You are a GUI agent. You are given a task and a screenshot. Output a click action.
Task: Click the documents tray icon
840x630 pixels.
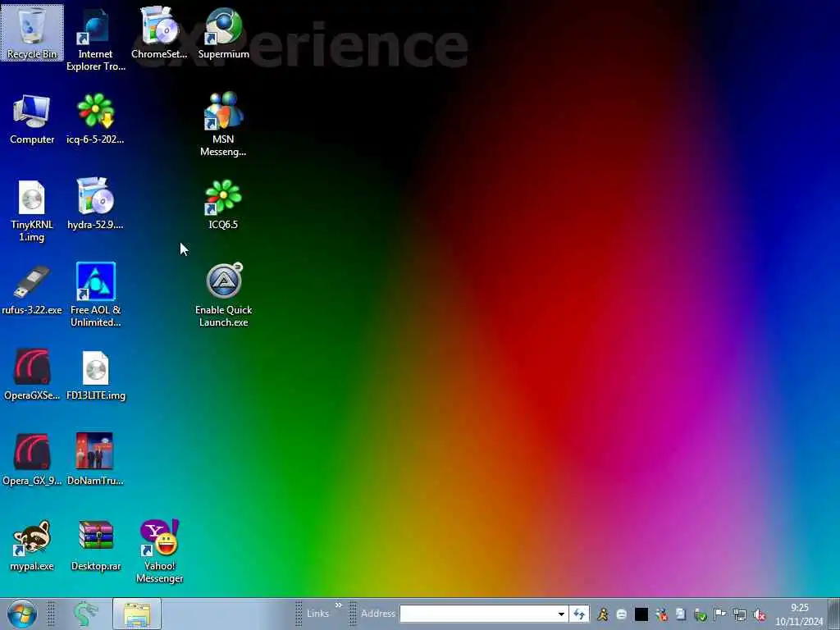pos(680,614)
